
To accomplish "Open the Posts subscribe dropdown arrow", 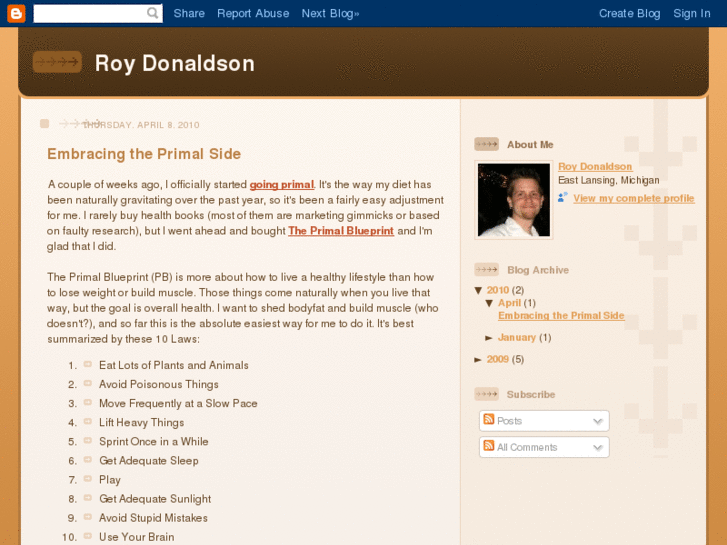I will coord(598,421).
